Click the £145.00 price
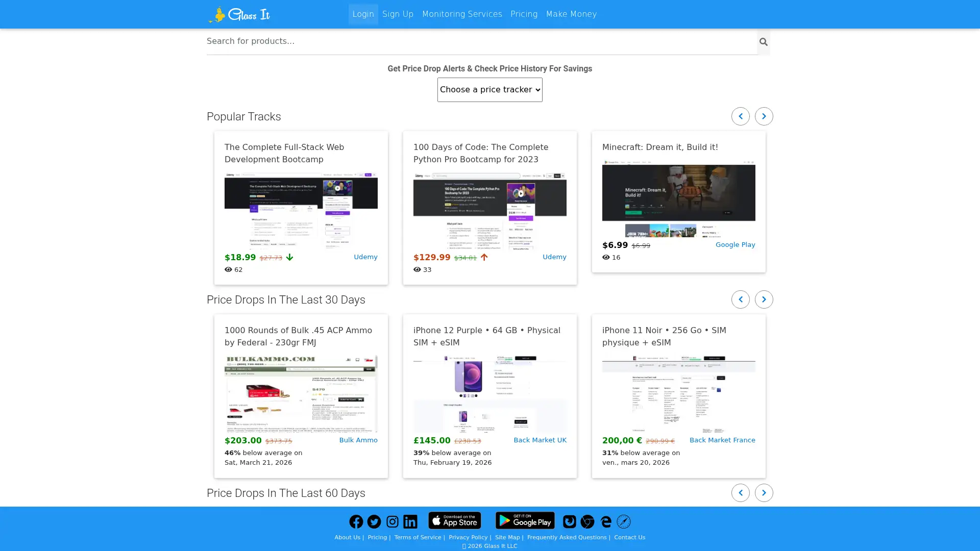 [432, 440]
